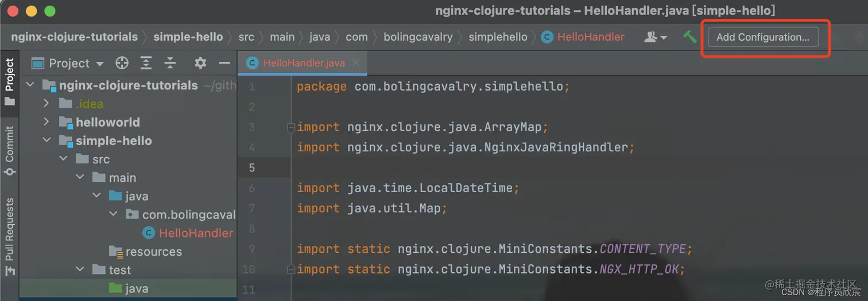Collapse the nginx-clojure-tutorials root node
The image size is (868, 301).
30,85
